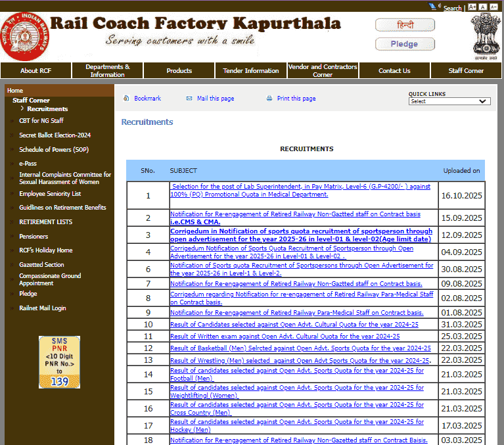
Task: Open Schedule of Powers (SOP) link
Action: click(x=54, y=149)
